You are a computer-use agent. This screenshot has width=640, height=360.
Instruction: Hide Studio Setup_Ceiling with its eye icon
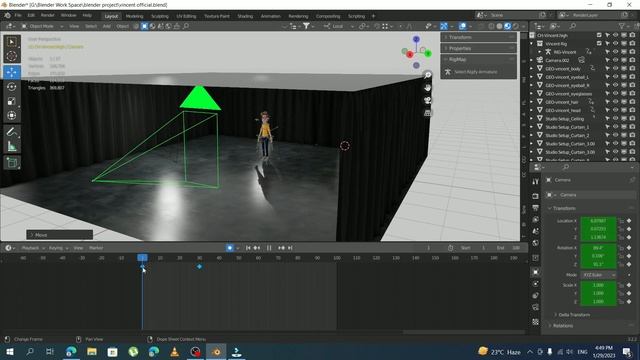tap(616, 119)
